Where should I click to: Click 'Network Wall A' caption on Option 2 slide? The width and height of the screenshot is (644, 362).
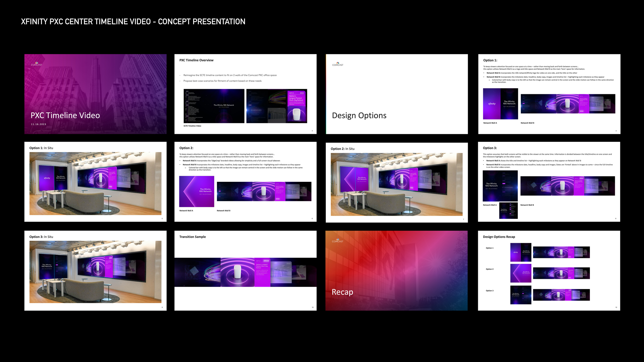186,211
